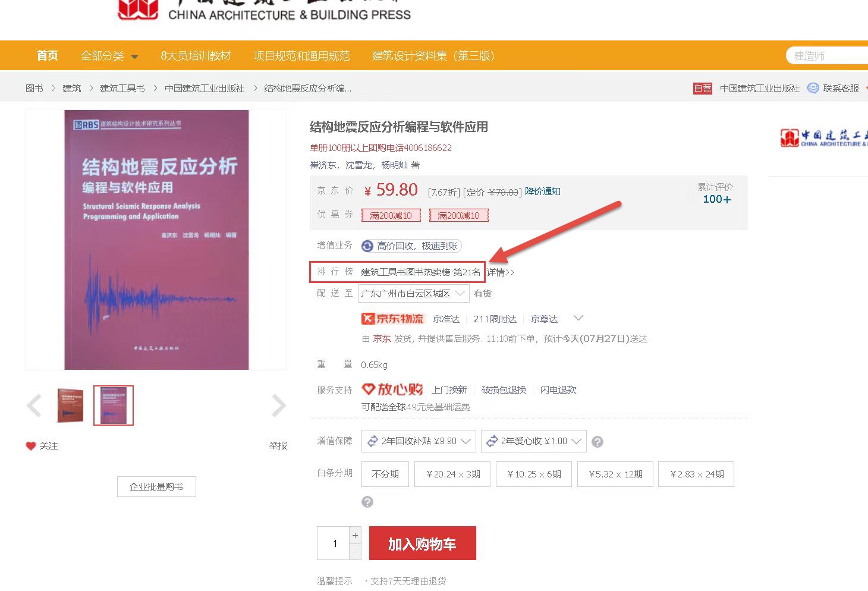Select the 不分期 installment option

385,474
